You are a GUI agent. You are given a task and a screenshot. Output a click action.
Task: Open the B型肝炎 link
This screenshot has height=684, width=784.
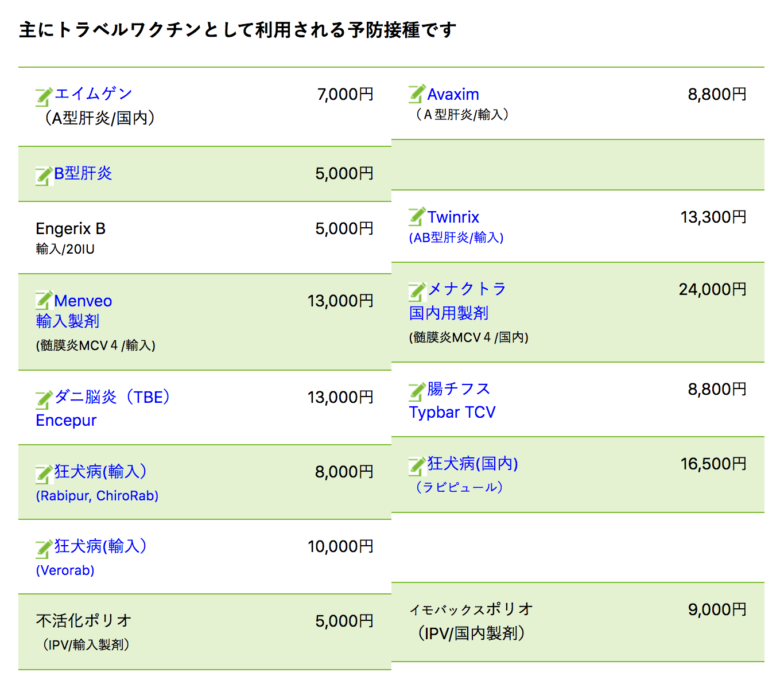[x=83, y=173]
